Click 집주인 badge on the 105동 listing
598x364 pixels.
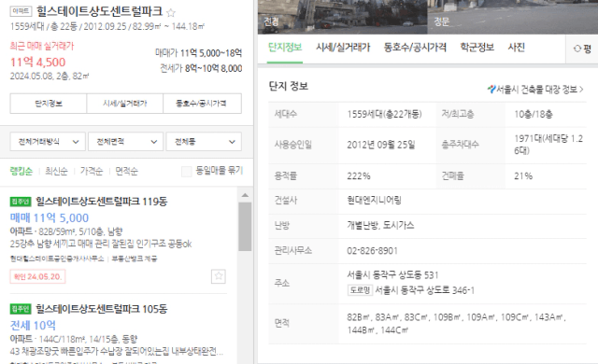click(21, 309)
